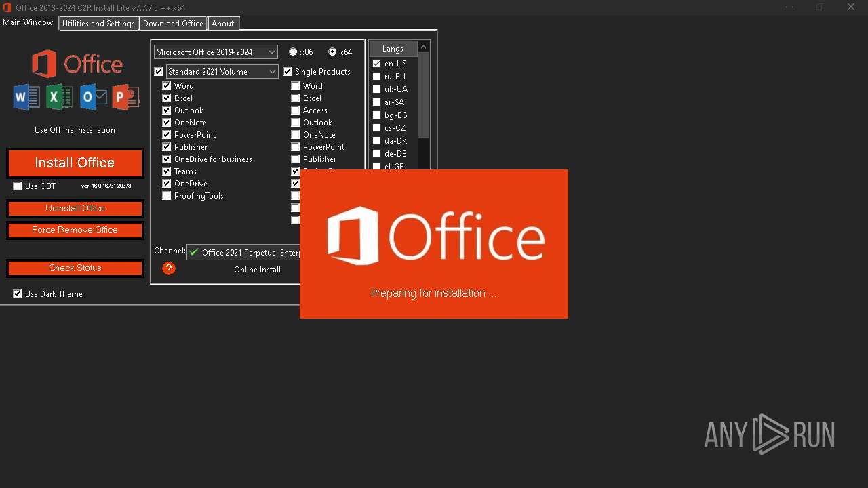Enable the Use ODT checkbox
868x488 pixels.
18,186
